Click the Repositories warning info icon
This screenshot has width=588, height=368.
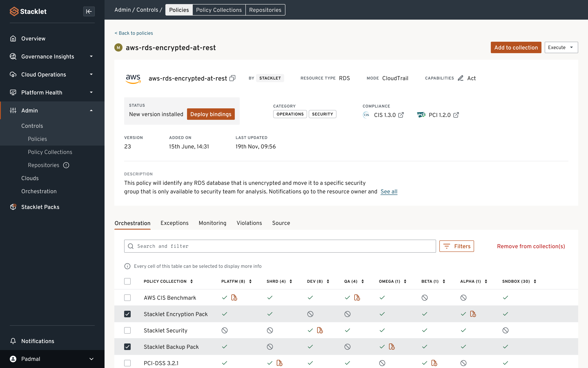66,165
